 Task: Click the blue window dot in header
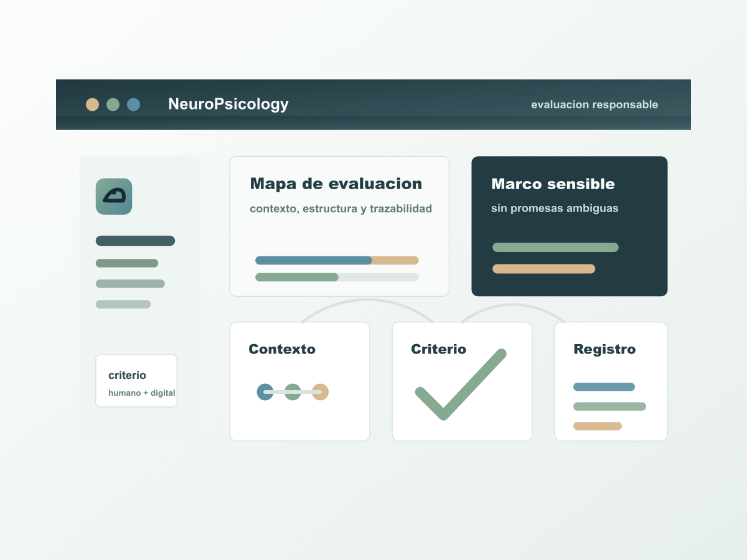[x=133, y=105]
